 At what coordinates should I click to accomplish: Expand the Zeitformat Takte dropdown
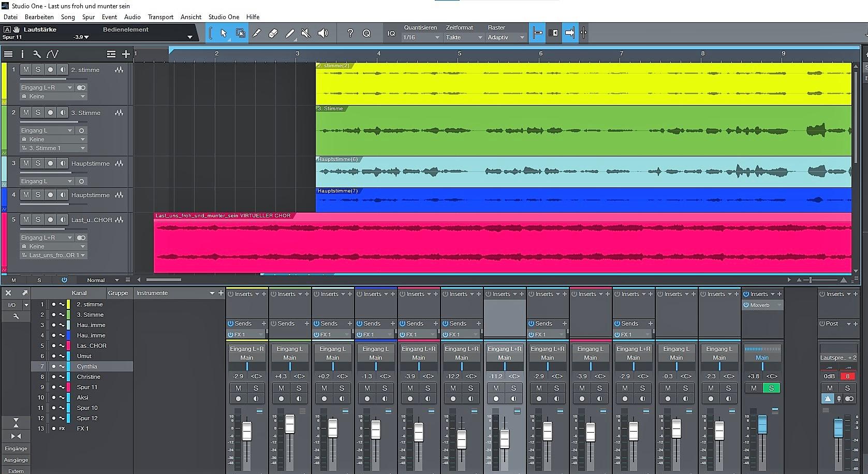tap(464, 37)
